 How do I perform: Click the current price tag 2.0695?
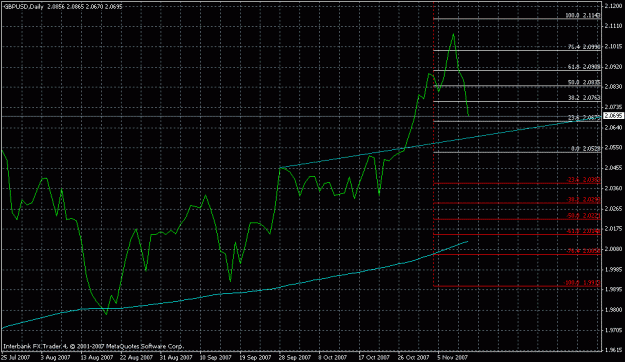point(613,116)
